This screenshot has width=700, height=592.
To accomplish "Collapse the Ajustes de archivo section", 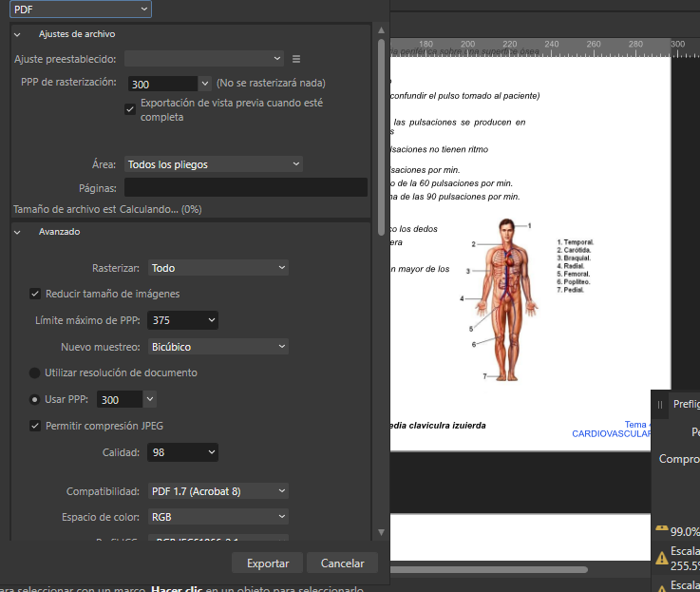I will coord(17,33).
